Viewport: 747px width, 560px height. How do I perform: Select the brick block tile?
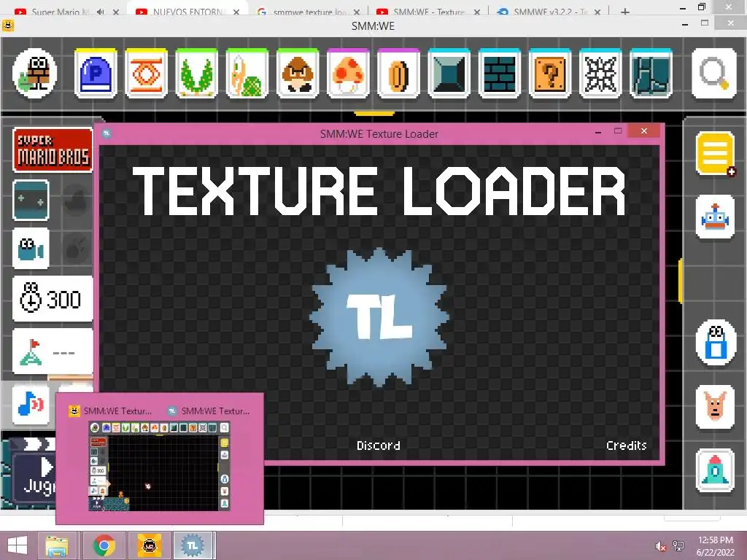coord(500,74)
